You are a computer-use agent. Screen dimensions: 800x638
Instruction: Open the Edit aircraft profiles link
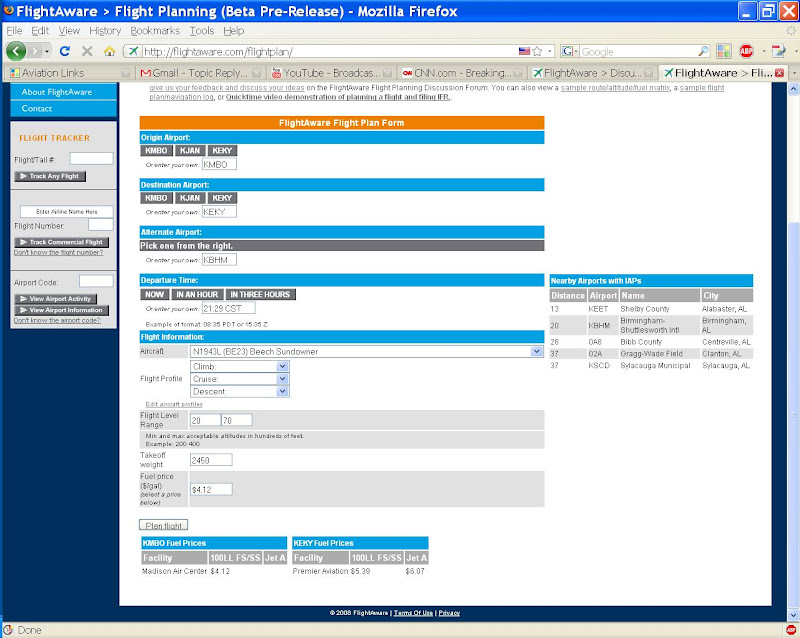pos(174,404)
